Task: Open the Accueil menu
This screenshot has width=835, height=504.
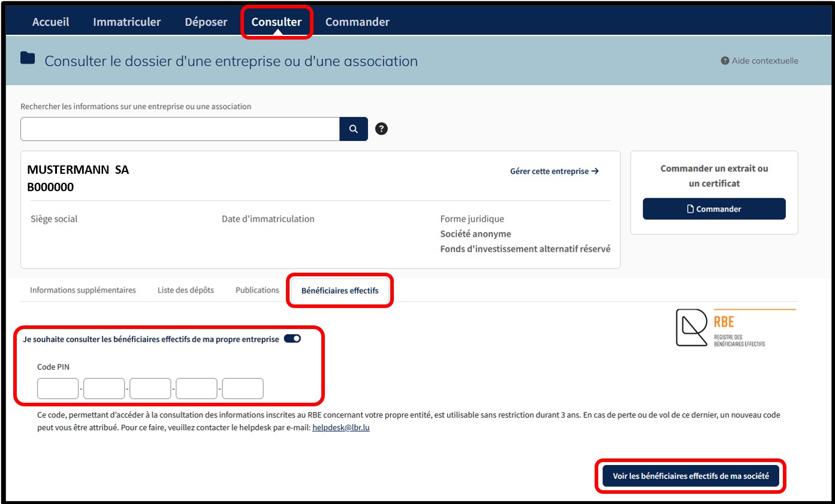Action: click(51, 22)
